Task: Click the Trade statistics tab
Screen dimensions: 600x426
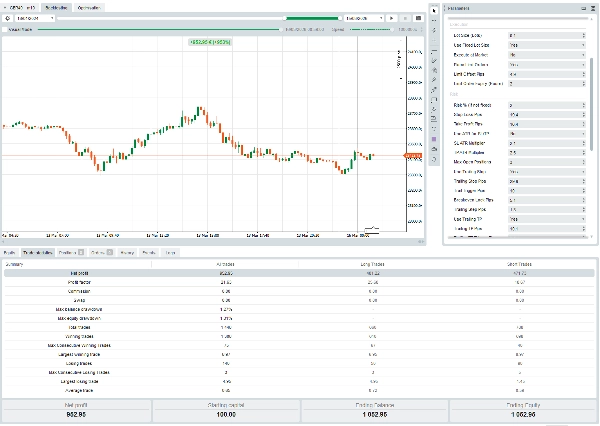Action: (36, 253)
